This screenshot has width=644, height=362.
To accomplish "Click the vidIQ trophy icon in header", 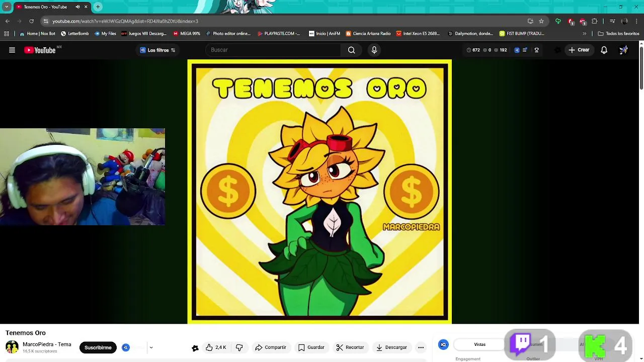I will click(x=536, y=50).
